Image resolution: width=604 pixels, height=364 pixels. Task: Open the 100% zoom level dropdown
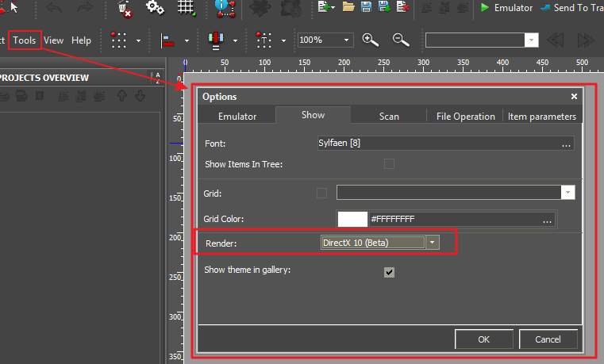click(x=347, y=40)
